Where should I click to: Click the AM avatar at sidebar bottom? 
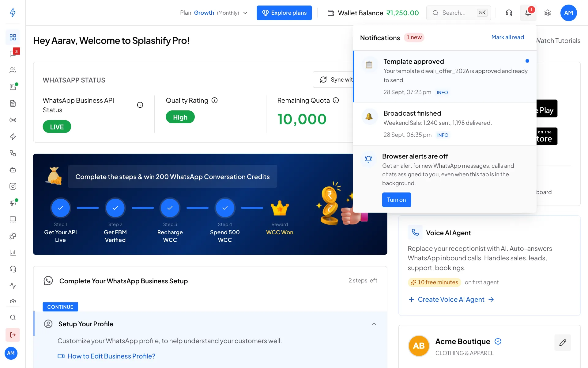point(11,353)
